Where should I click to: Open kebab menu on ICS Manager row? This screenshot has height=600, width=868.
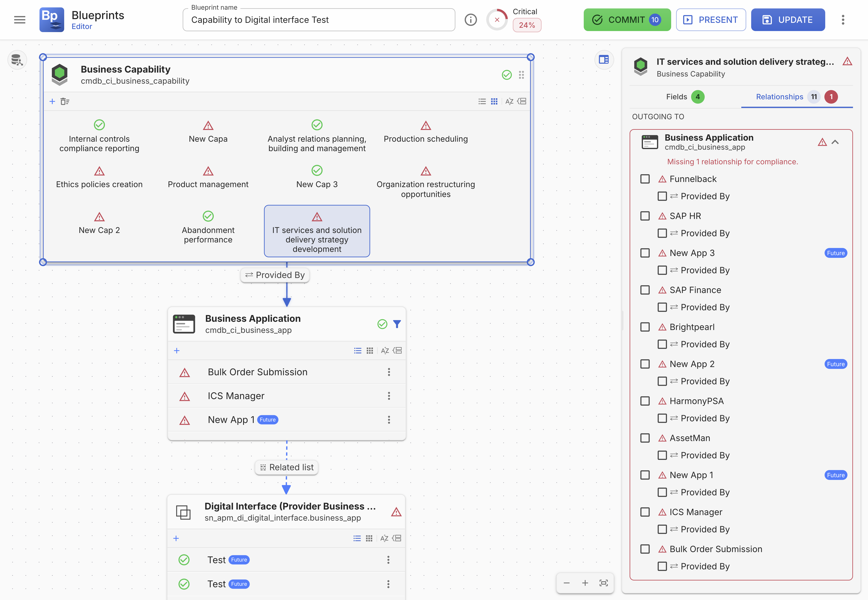point(389,396)
